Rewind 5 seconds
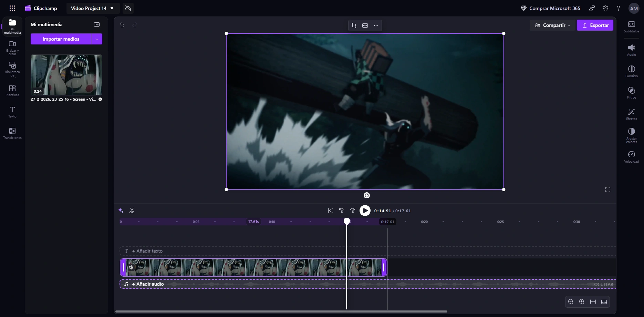This screenshot has height=317, width=644. pos(342,211)
